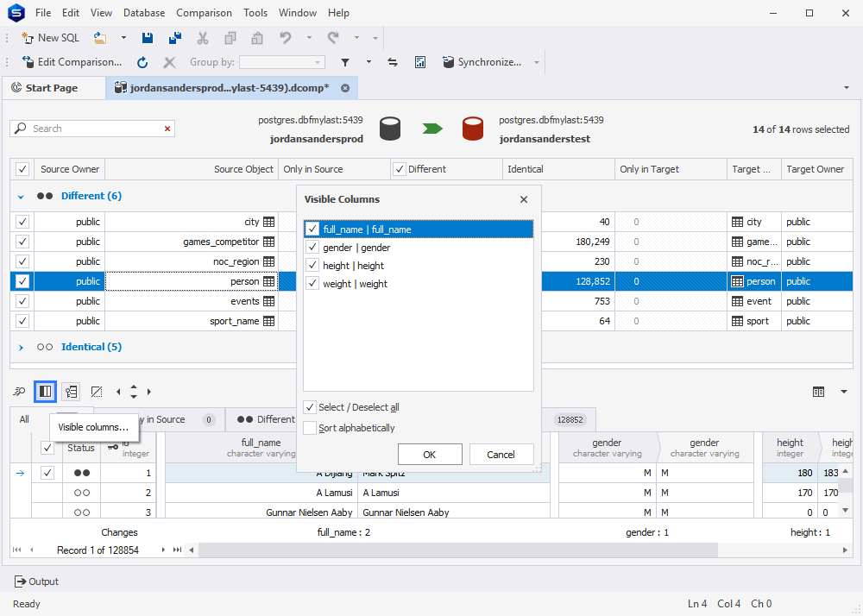Image resolution: width=863 pixels, height=616 pixels.
Task: Switch to the Start Page tab
Action: pos(53,88)
